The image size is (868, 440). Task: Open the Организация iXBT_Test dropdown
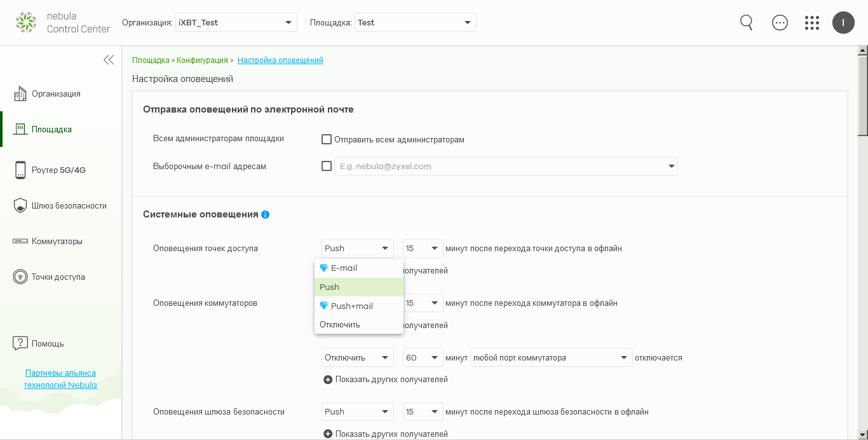[236, 23]
